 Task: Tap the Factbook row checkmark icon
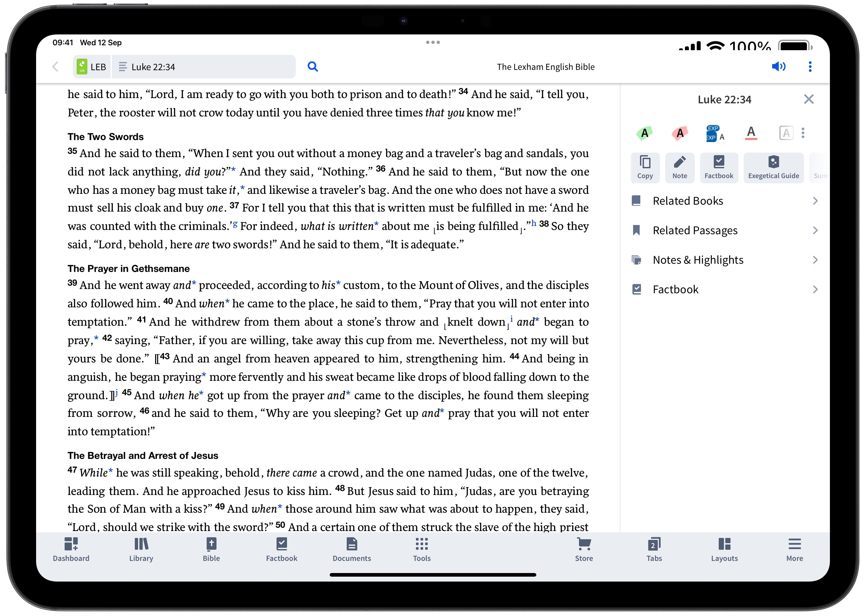[x=636, y=290]
